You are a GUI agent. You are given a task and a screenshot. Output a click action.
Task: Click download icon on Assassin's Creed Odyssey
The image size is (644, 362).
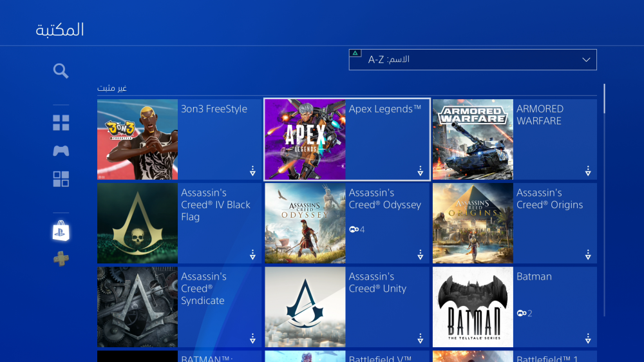click(x=420, y=255)
